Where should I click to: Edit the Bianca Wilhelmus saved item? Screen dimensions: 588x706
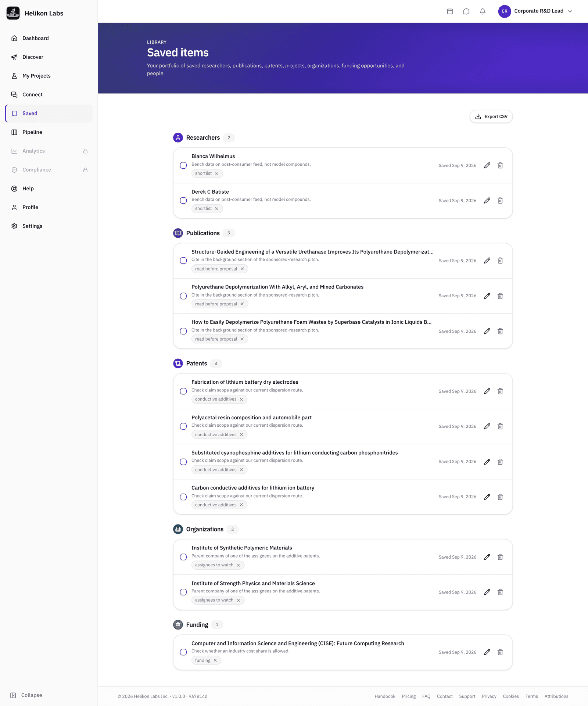(487, 165)
